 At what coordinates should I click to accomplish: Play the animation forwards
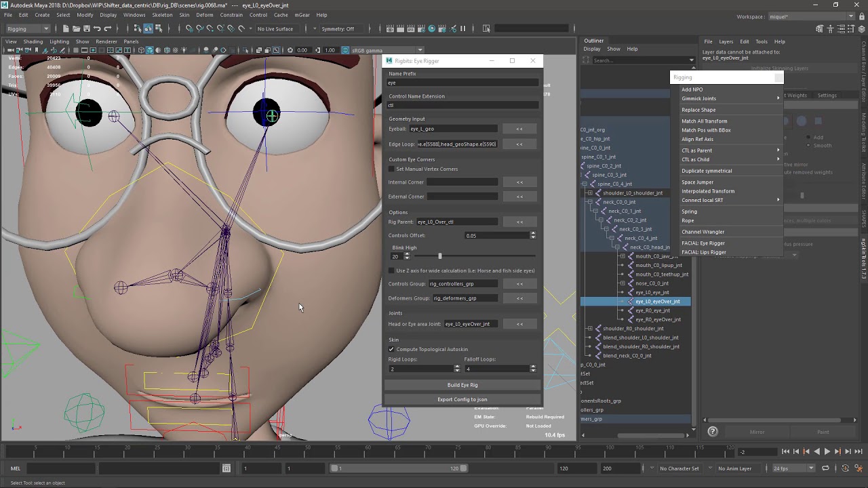[827, 451]
